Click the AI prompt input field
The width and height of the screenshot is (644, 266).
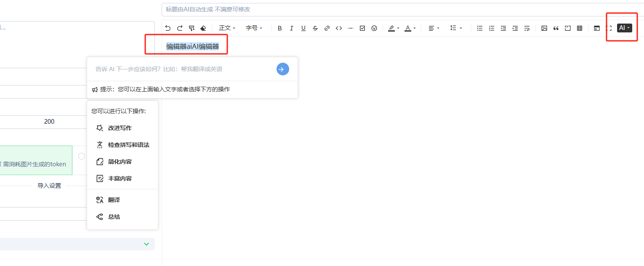(181, 69)
